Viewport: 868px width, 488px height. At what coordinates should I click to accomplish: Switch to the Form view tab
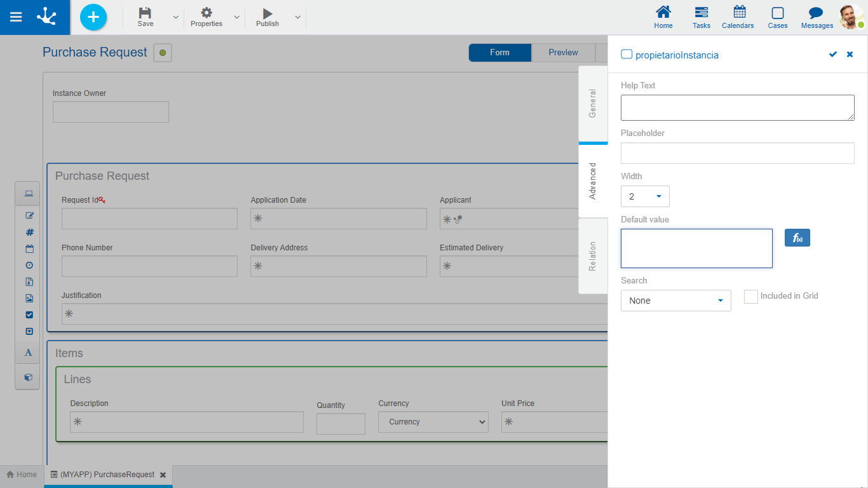500,53
